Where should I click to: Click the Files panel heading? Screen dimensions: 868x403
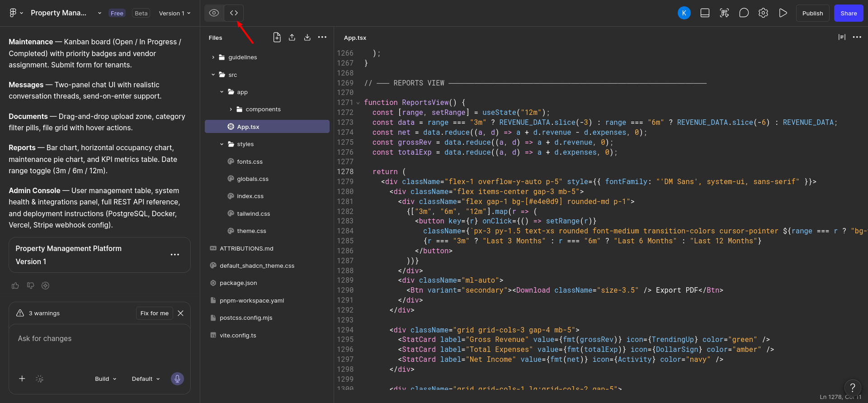coord(215,38)
